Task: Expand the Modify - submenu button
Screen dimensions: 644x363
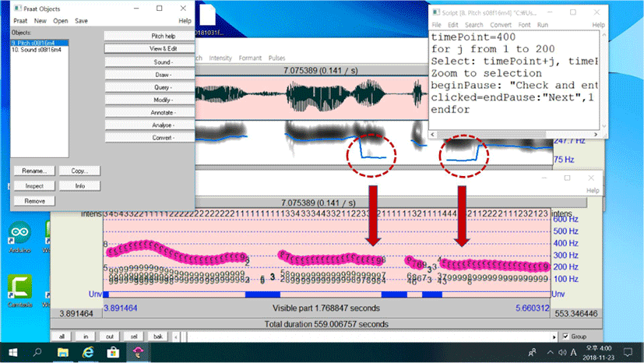Action: [149, 100]
